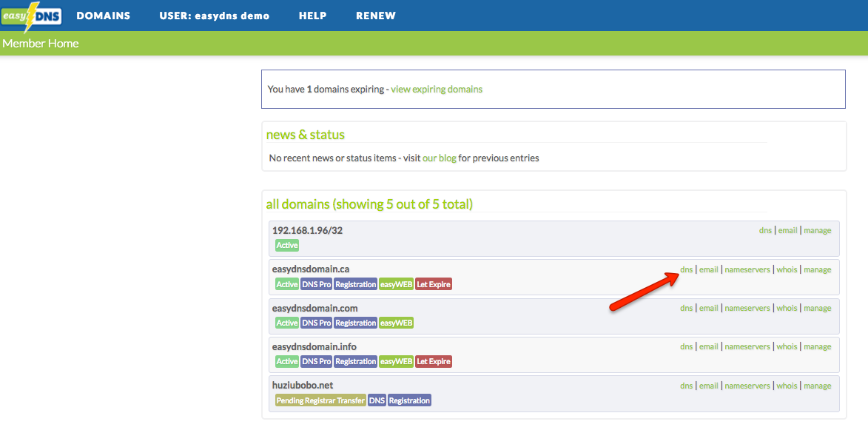Image resolution: width=868 pixels, height=430 pixels.
Task: Open the USER: easydns demo menu
Action: 215,16
